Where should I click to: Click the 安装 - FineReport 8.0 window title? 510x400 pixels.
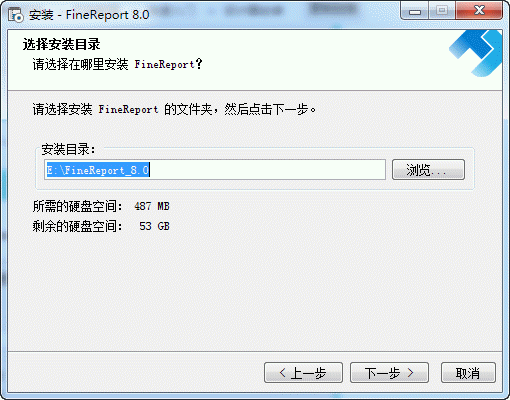click(x=89, y=15)
